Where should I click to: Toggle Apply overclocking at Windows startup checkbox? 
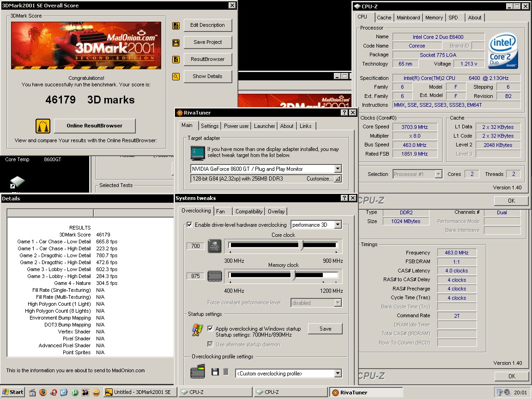(x=211, y=328)
